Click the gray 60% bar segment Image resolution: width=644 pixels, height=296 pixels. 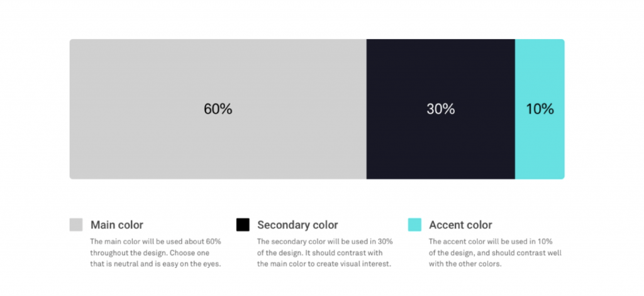click(218, 109)
